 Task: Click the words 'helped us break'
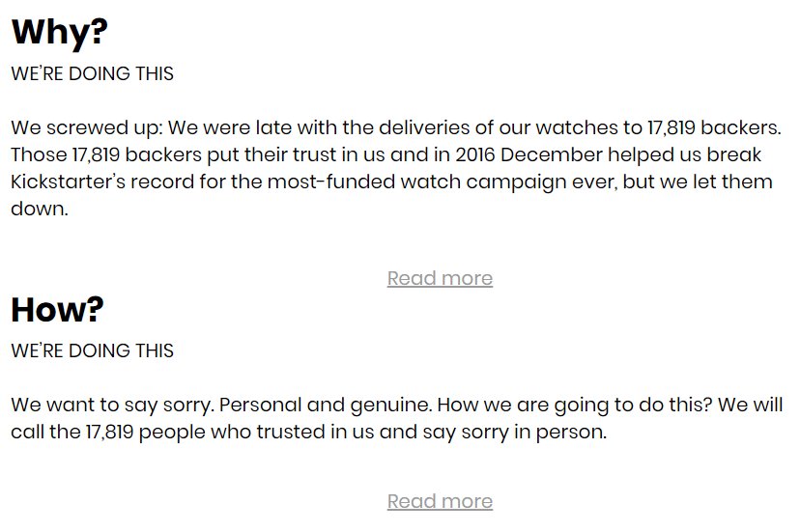click(x=684, y=155)
